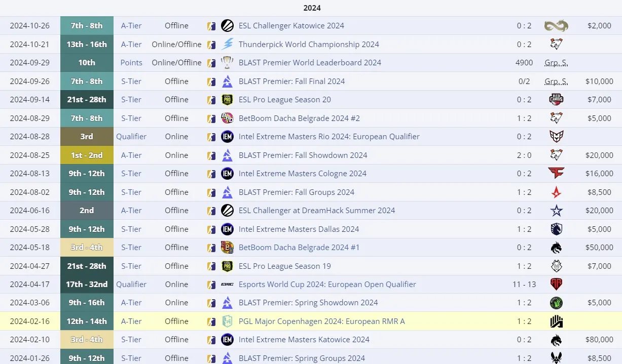Click G2 opponent logo in Pro League Season 19 row
The width and height of the screenshot is (622, 364).
[x=556, y=266]
